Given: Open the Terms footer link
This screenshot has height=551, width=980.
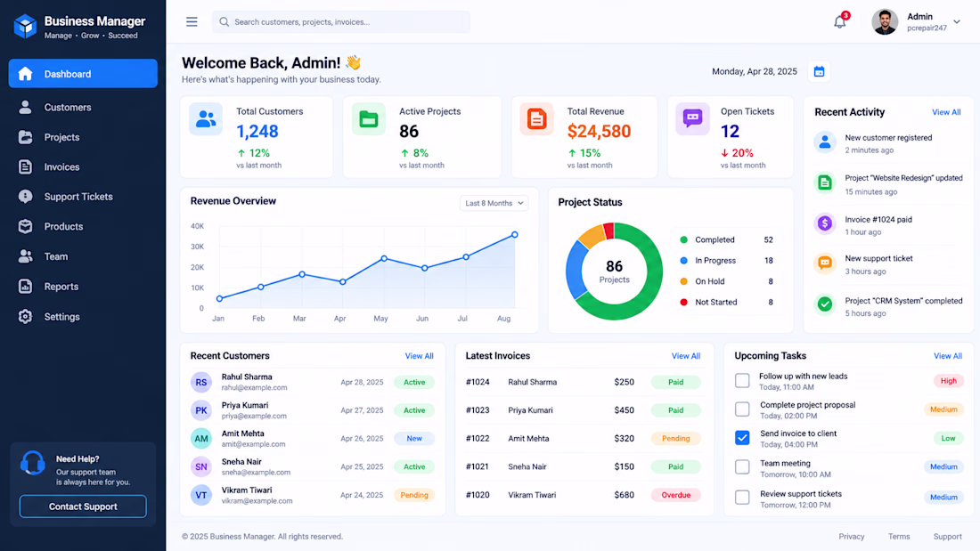Looking at the screenshot, I should (x=899, y=537).
